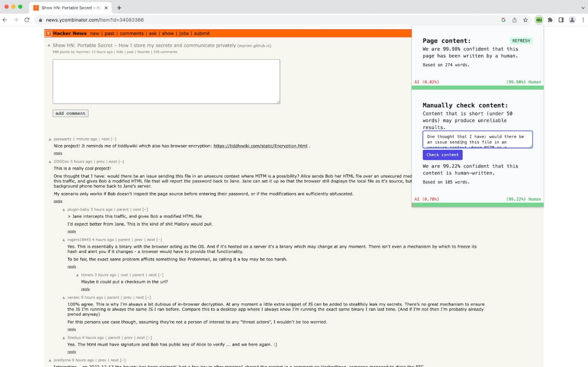Click the manual content check text box
588x367 pixels.
477,140
